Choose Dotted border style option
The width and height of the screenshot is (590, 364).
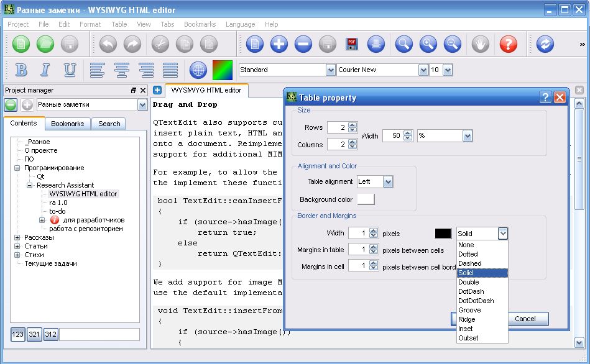(x=482, y=254)
